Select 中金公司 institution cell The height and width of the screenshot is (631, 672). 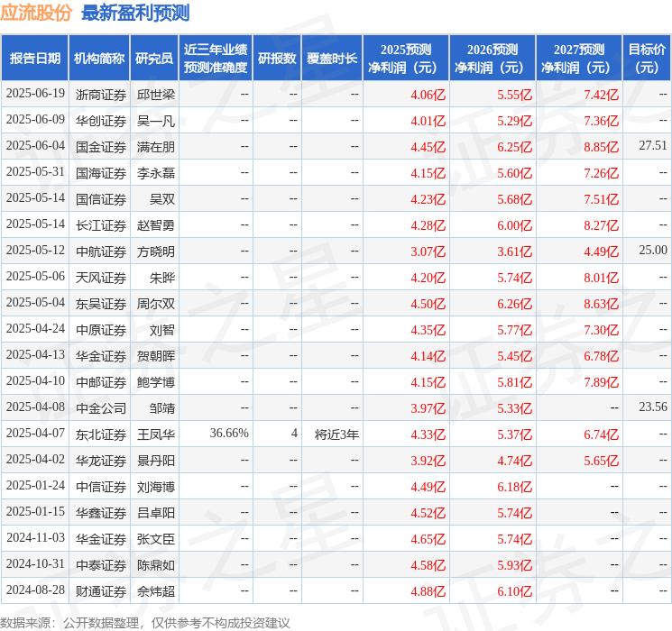[101, 408]
